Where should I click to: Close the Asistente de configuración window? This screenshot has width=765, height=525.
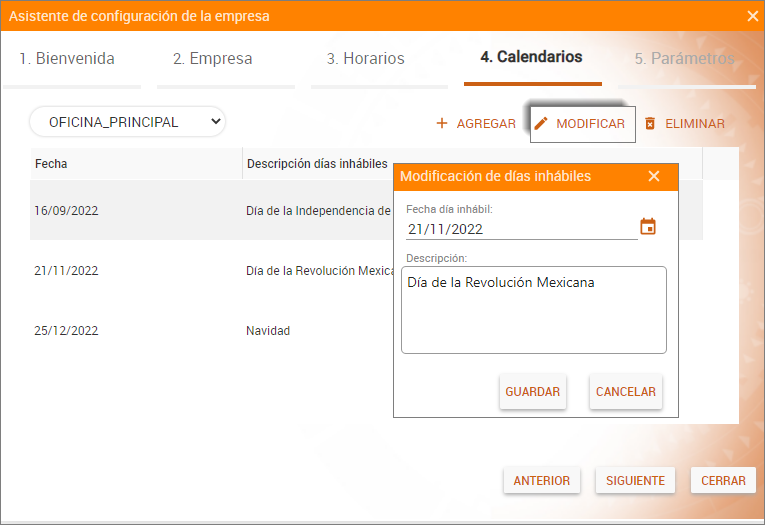(x=752, y=16)
